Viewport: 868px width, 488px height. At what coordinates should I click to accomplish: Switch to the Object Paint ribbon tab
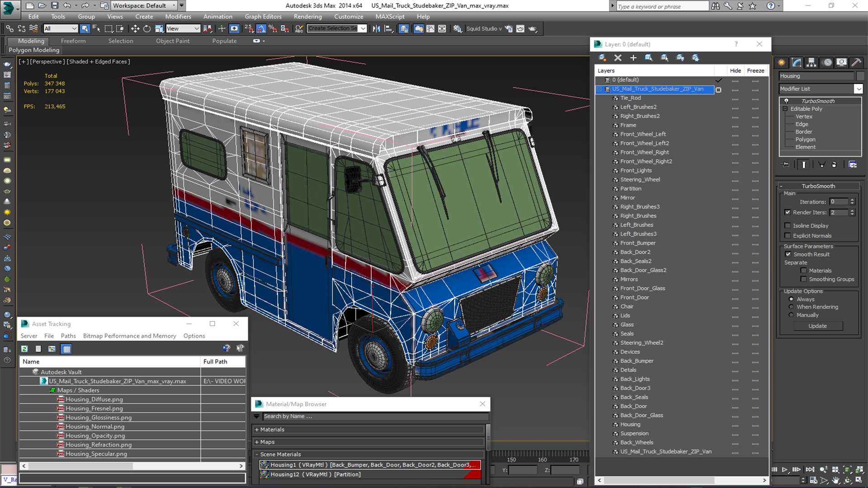[173, 41]
